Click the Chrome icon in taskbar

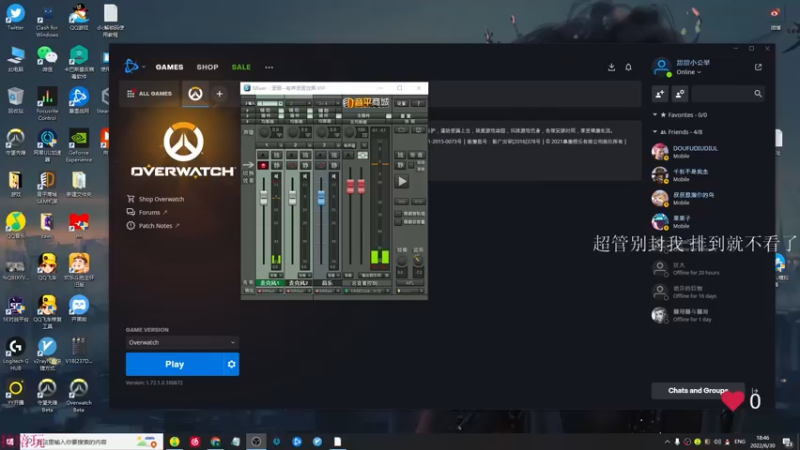(215, 442)
